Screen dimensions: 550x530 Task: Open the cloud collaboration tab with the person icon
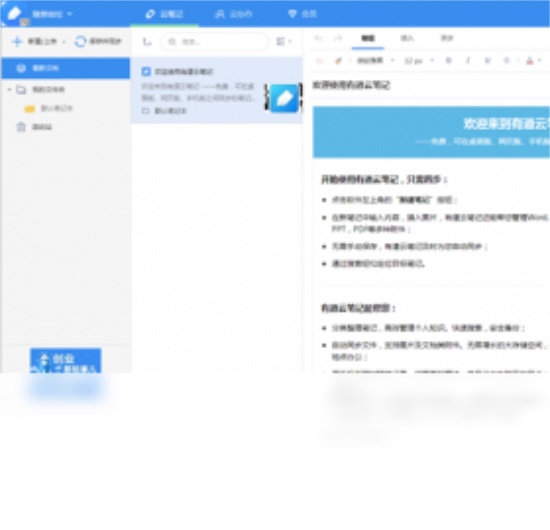233,14
